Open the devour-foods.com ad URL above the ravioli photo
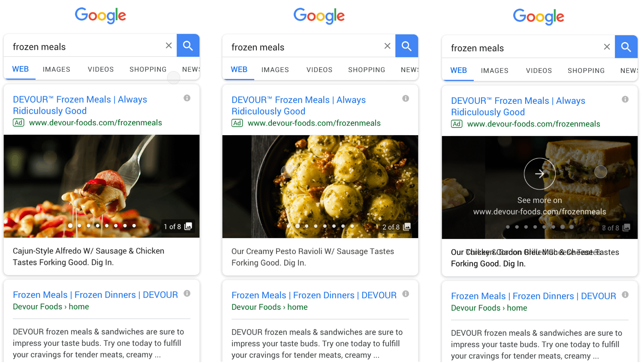This screenshot has width=644, height=363. coord(314,123)
